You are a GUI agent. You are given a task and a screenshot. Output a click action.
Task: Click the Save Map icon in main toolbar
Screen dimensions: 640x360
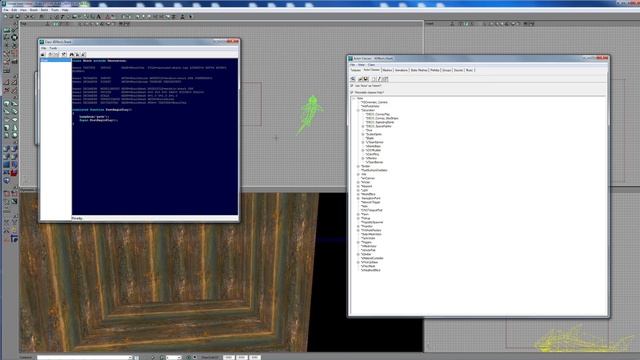pyautogui.click(x=17, y=17)
